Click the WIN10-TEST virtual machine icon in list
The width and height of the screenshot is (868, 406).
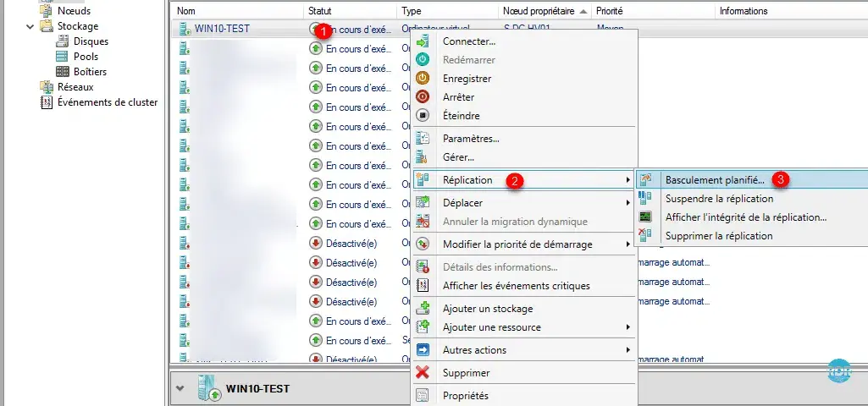(185, 29)
